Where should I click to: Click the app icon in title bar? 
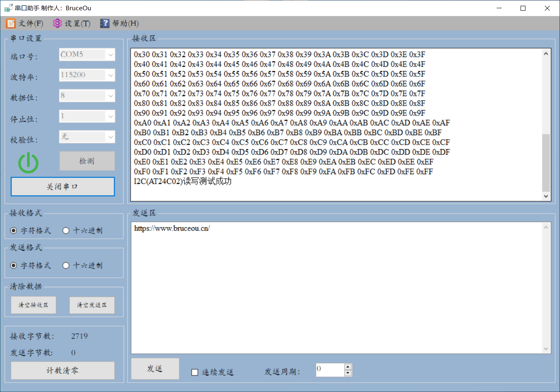pos(8,8)
